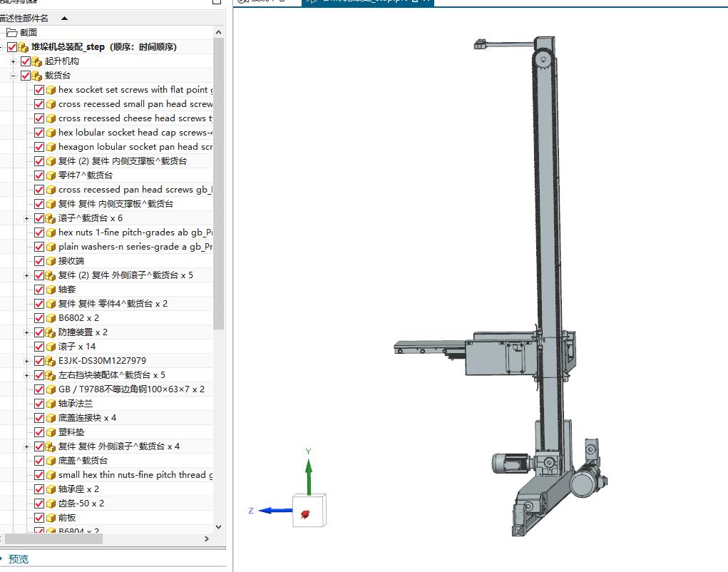
Task: Click the assembly icon beside 左右挡块装配体^载货台 x 5
Action: coord(51,375)
